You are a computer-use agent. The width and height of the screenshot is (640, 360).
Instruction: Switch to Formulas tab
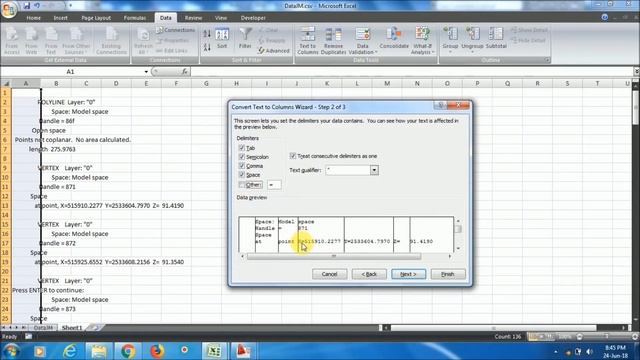135,18
